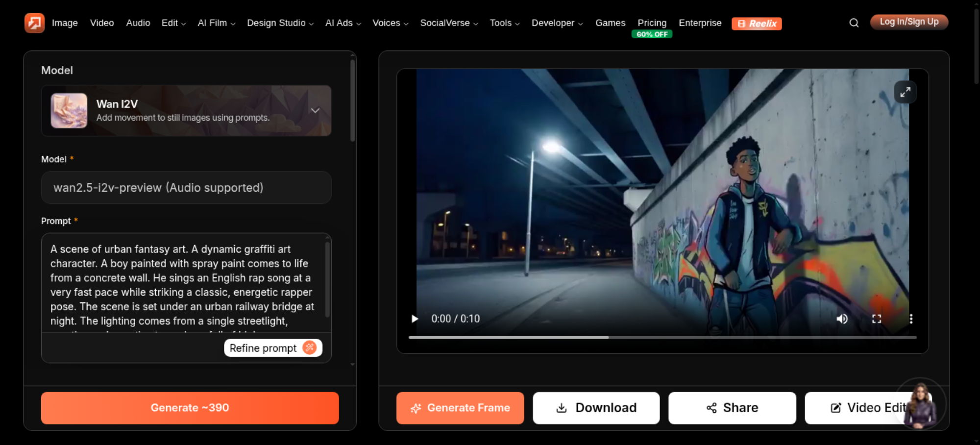Screen dimensions: 980x445
Task: Click the Refine prompt magic wand icon
Action: click(x=309, y=348)
